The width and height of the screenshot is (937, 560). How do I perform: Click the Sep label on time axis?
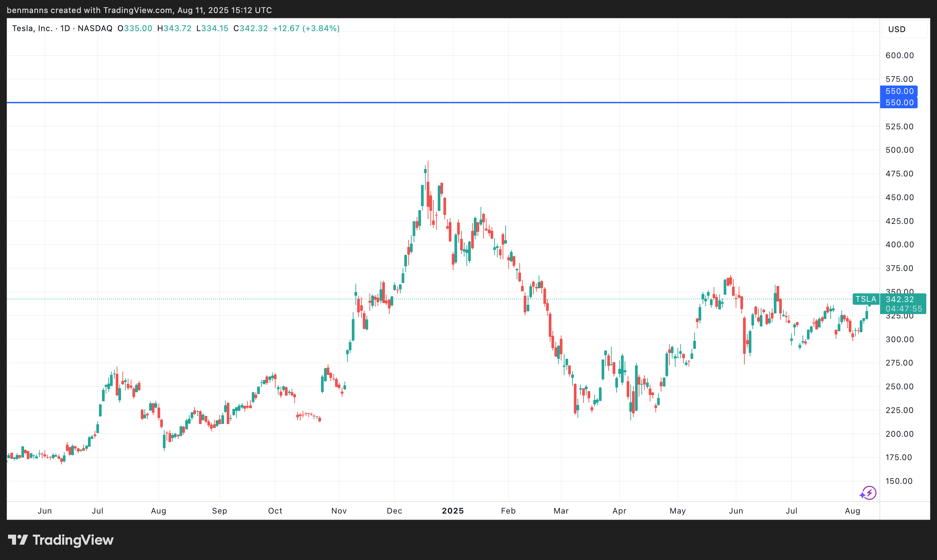click(219, 511)
